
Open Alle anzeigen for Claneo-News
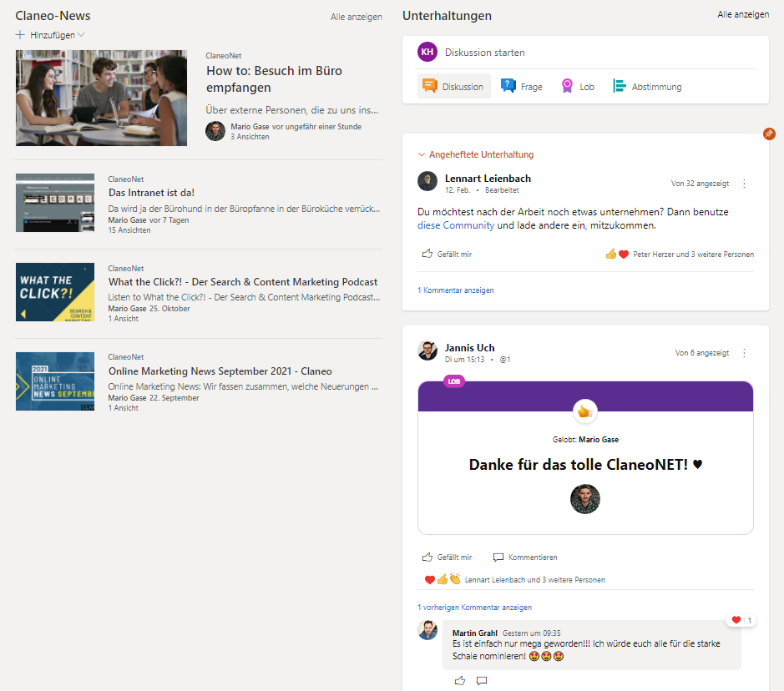(x=356, y=17)
